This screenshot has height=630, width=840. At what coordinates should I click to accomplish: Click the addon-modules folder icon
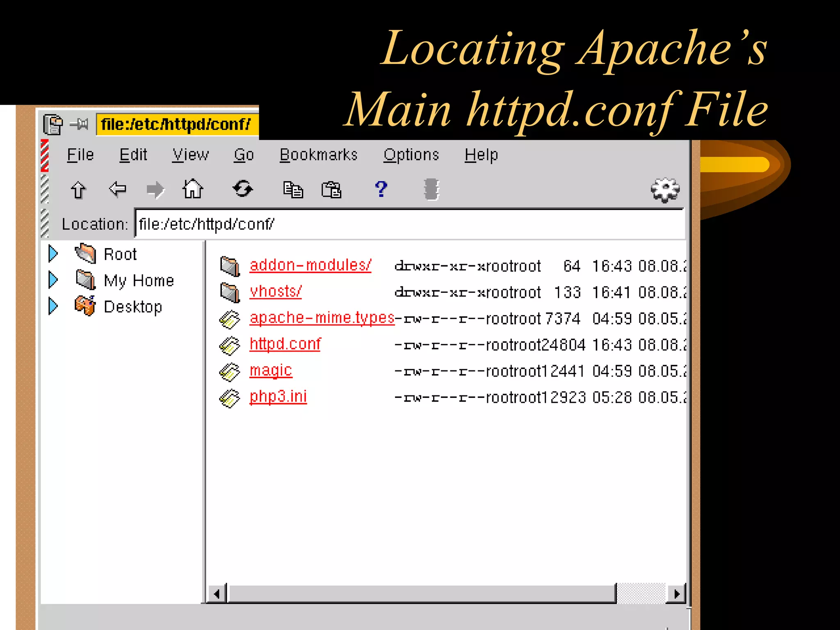(230, 266)
